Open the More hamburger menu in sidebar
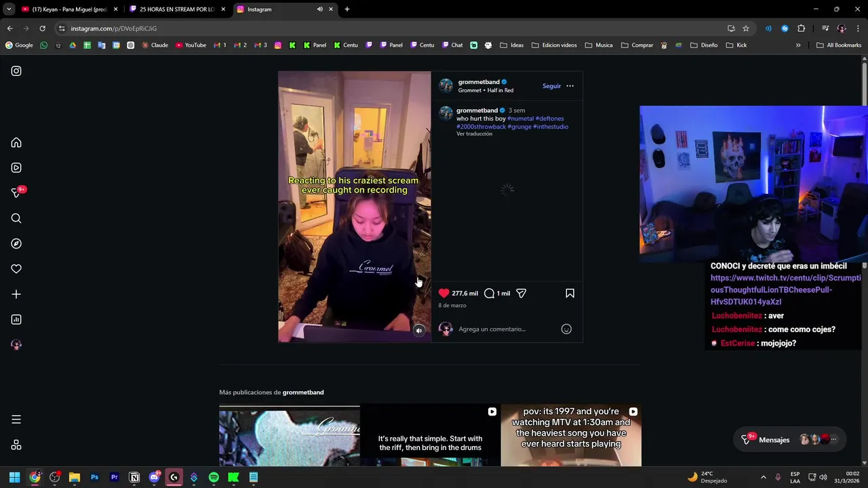 pyautogui.click(x=16, y=420)
